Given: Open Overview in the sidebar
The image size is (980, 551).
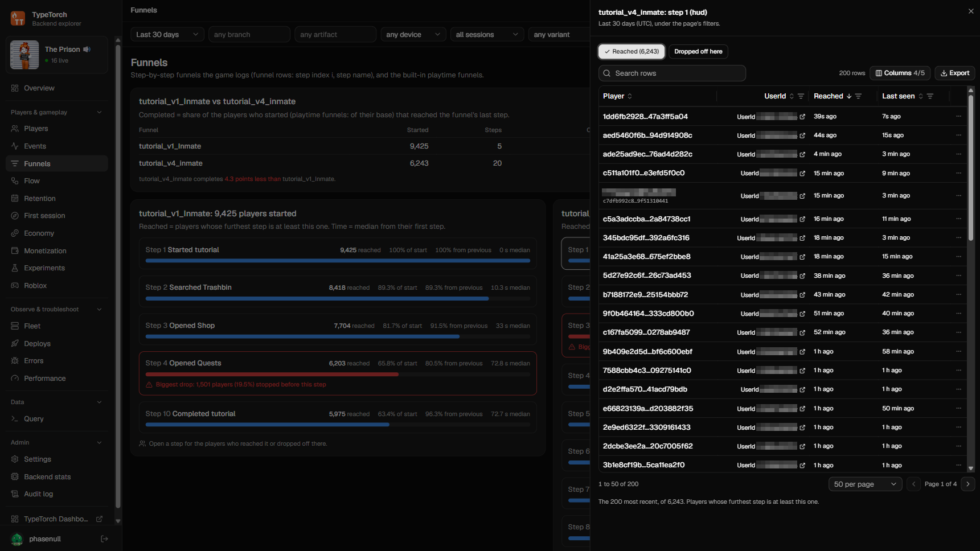Looking at the screenshot, I should coord(57,88).
